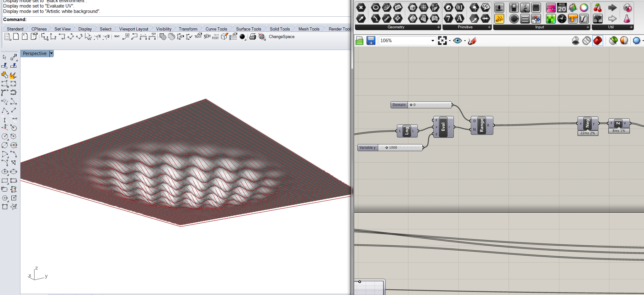This screenshot has width=644, height=295.
Task: Click the Perspective viewport title
Action: coord(35,53)
